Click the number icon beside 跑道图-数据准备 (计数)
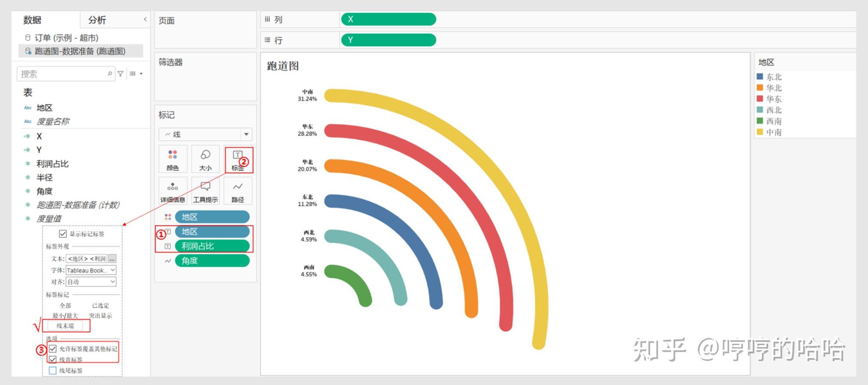 click(28, 205)
